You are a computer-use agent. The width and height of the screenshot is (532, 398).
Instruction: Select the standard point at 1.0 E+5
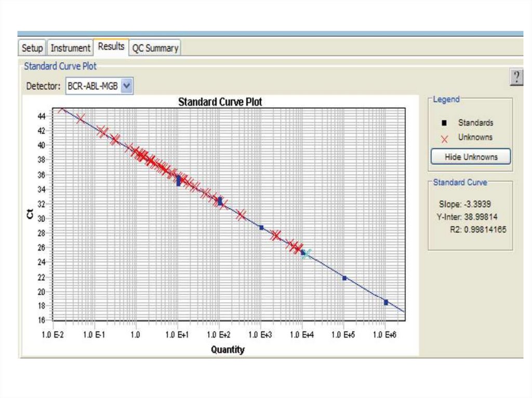tap(344, 278)
